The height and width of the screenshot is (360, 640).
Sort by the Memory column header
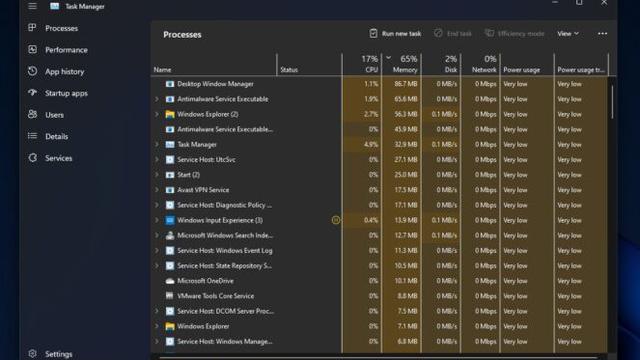pos(401,64)
